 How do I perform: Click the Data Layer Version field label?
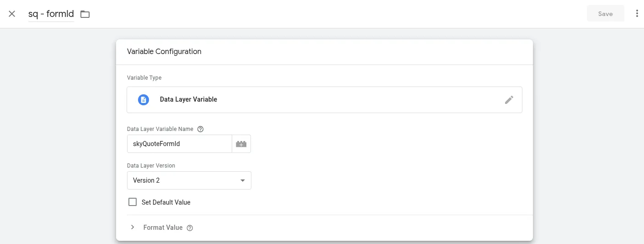(151, 166)
